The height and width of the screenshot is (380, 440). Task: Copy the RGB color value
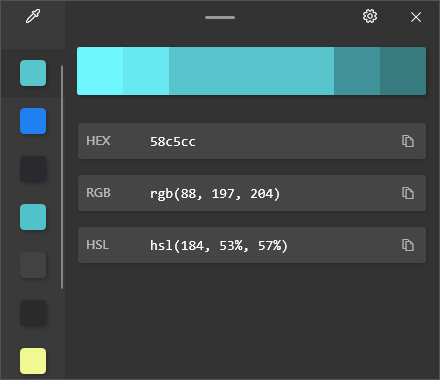tap(408, 193)
